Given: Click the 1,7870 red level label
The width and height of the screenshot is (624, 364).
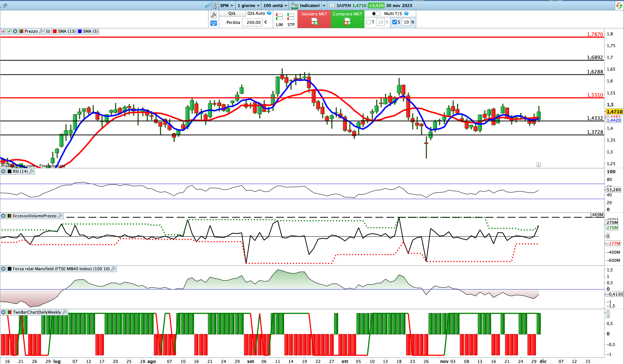Looking at the screenshot, I should point(595,34).
